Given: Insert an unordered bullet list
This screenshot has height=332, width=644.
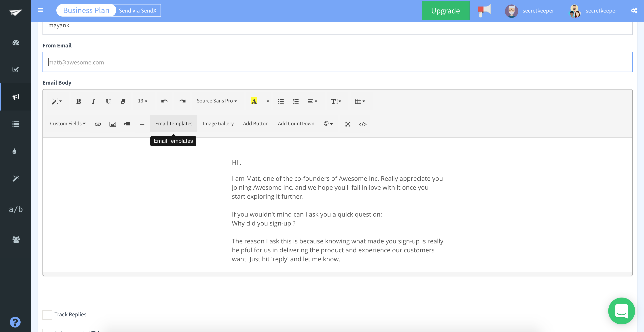Looking at the screenshot, I should click(x=281, y=101).
